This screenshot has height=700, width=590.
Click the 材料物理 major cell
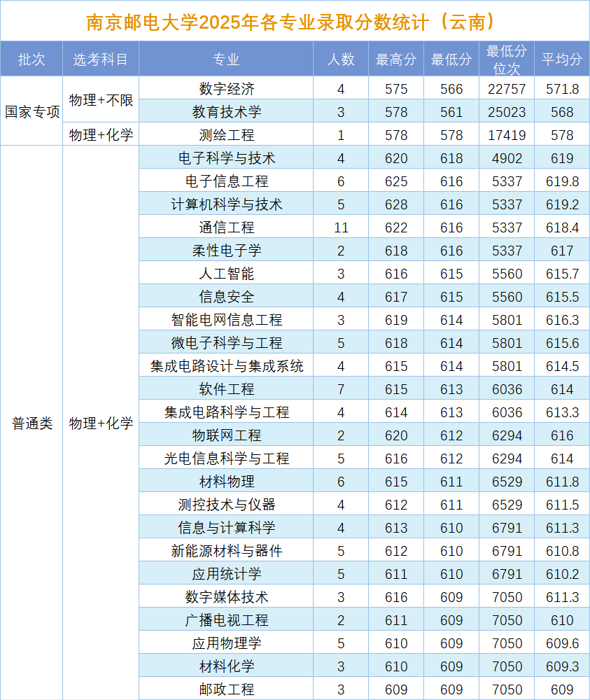(226, 482)
